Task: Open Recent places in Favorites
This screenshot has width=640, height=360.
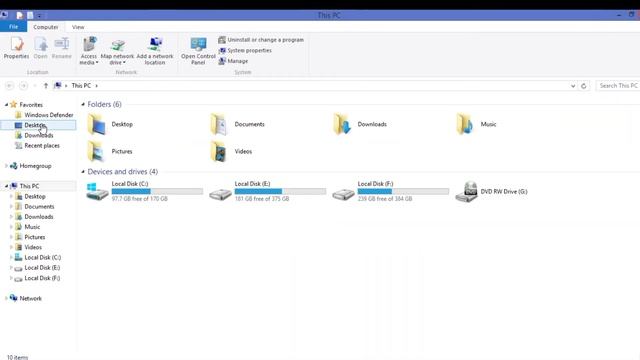Action: coord(42,146)
